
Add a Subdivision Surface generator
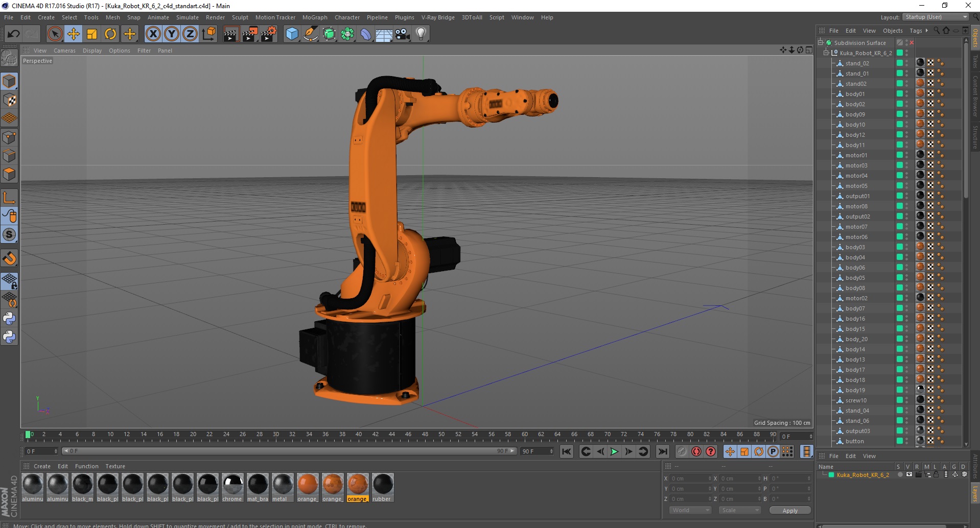[330, 34]
